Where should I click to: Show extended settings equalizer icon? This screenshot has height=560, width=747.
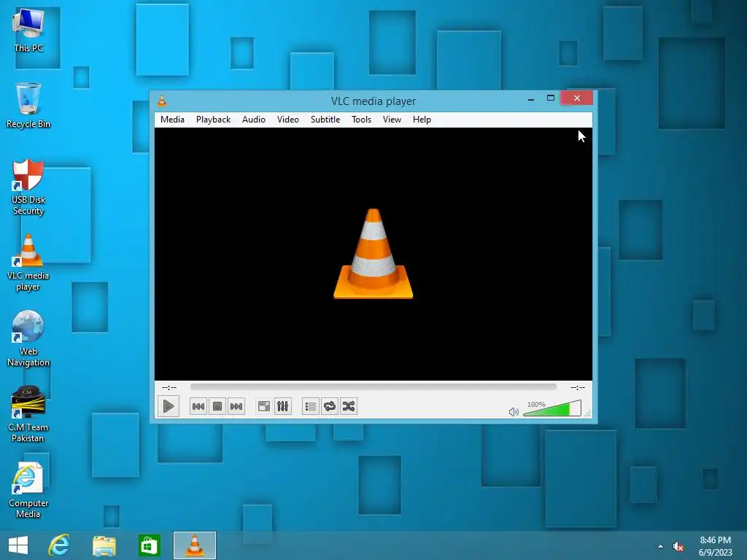point(283,406)
